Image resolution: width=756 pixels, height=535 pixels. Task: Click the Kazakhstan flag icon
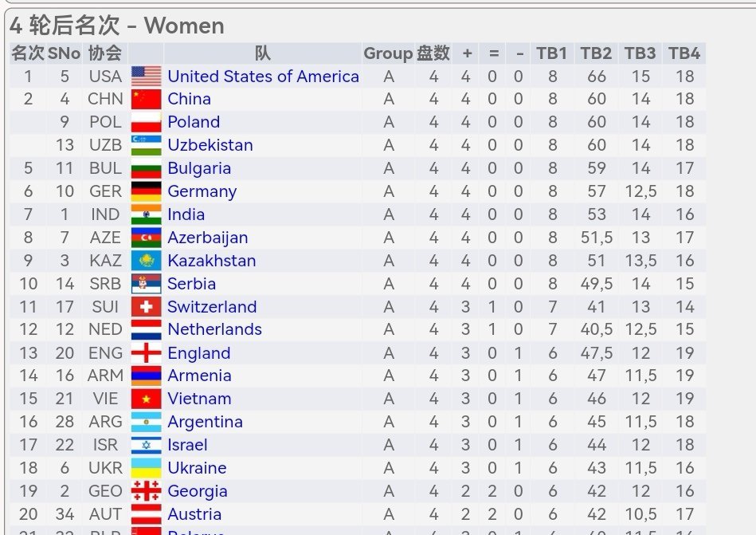click(146, 261)
